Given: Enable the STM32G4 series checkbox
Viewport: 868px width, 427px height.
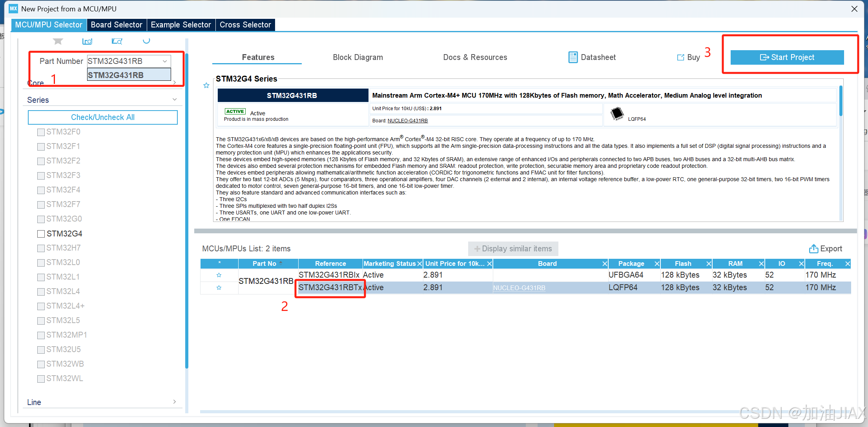Looking at the screenshot, I should (x=41, y=234).
